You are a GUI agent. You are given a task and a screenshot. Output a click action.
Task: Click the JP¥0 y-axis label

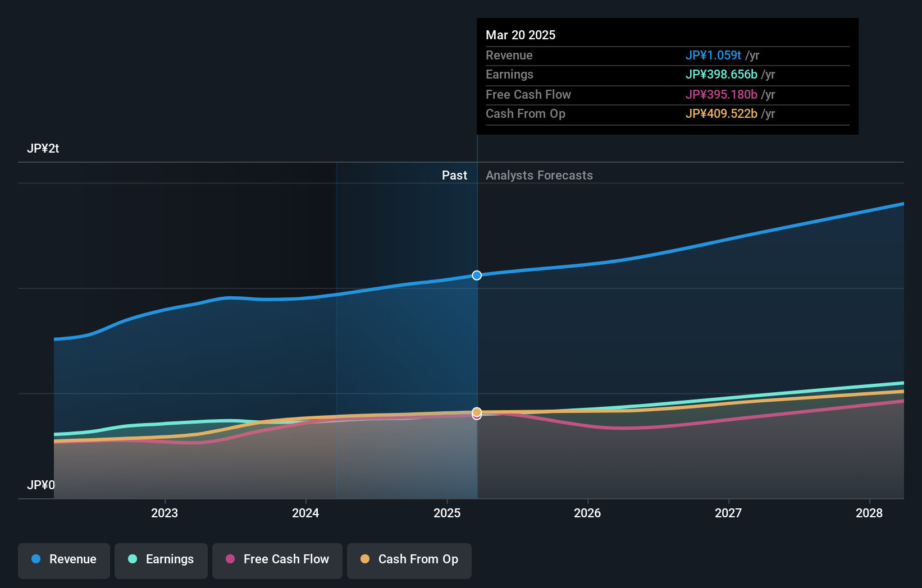pos(41,485)
